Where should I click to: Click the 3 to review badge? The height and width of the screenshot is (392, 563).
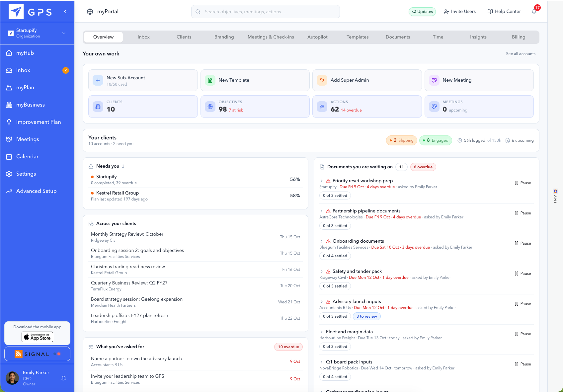coord(366,316)
